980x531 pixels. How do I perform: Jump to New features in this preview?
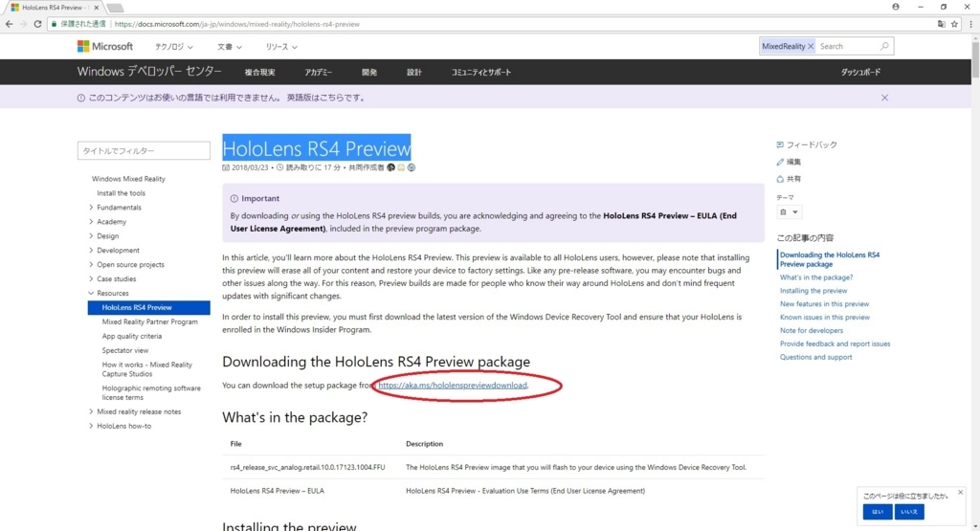tap(824, 303)
